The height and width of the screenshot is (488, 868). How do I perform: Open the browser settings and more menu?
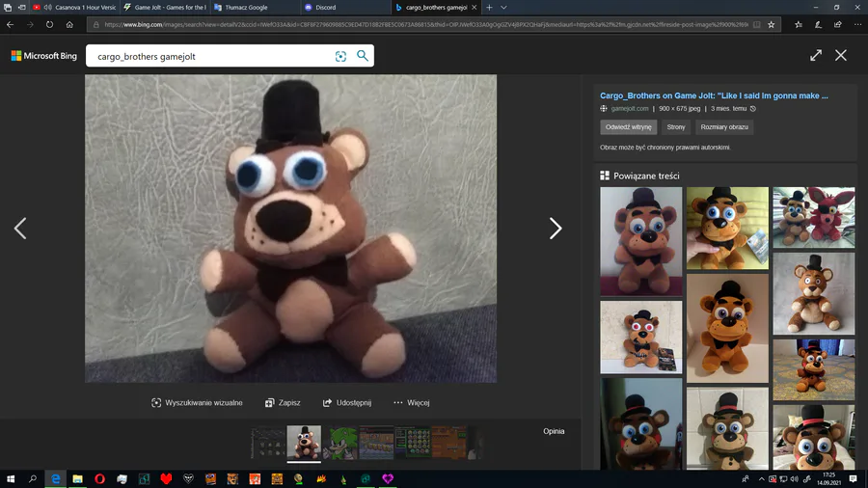tap(857, 24)
